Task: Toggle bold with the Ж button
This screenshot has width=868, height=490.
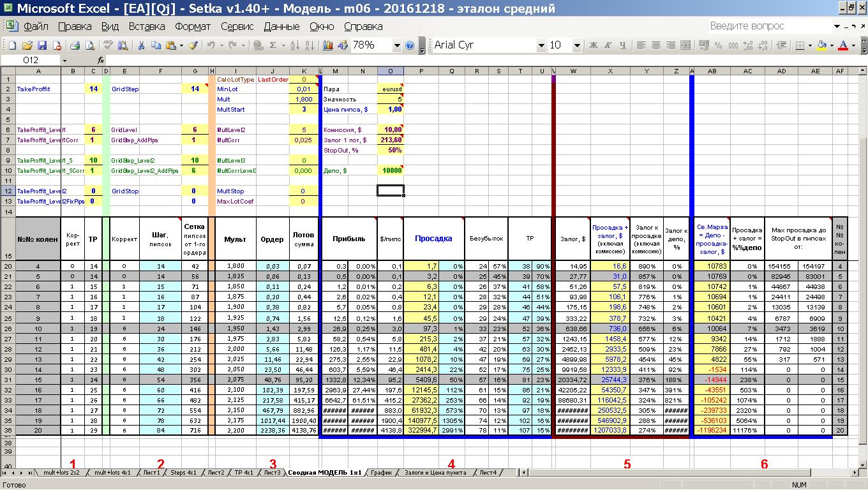Action: coord(593,45)
